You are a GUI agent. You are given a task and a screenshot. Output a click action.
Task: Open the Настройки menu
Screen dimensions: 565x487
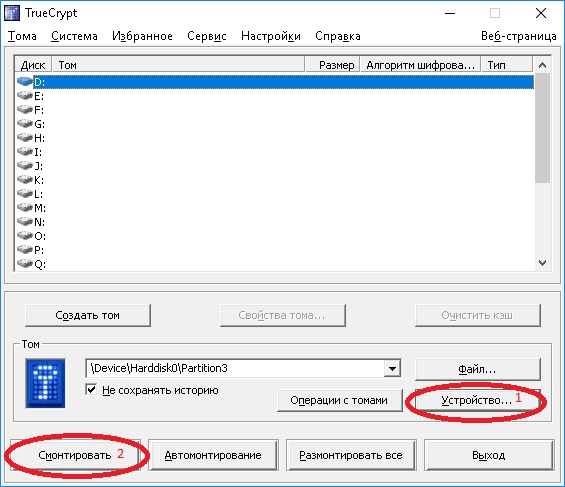pyautogui.click(x=271, y=36)
